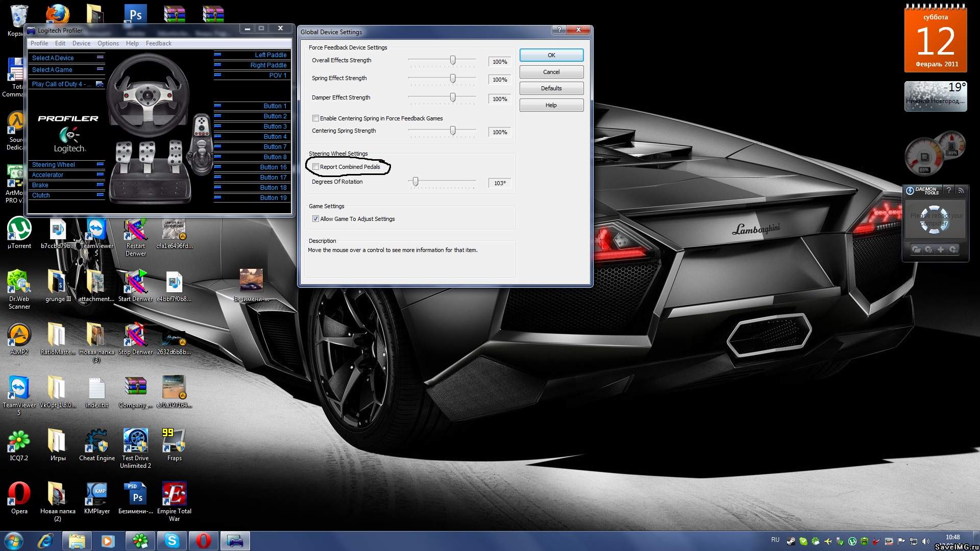This screenshot has width=980, height=551.
Task: Click the volume speaker icon in the tray
Action: pos(926,541)
